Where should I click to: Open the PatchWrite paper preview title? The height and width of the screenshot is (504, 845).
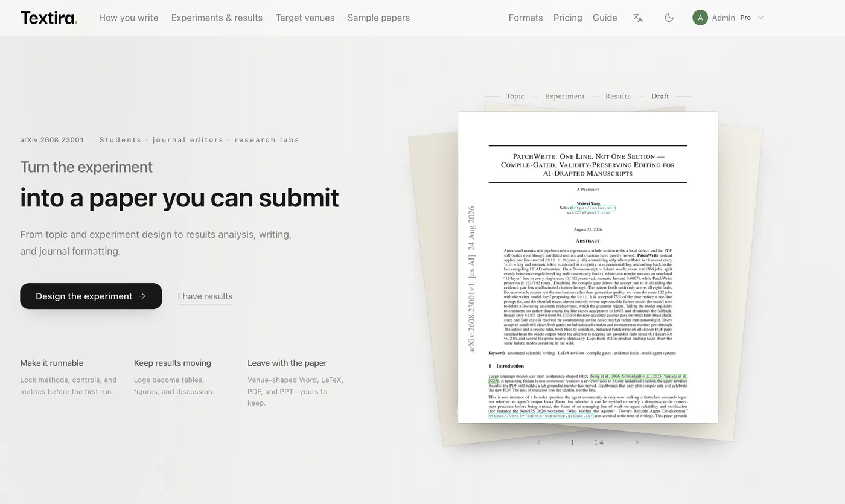coord(588,164)
